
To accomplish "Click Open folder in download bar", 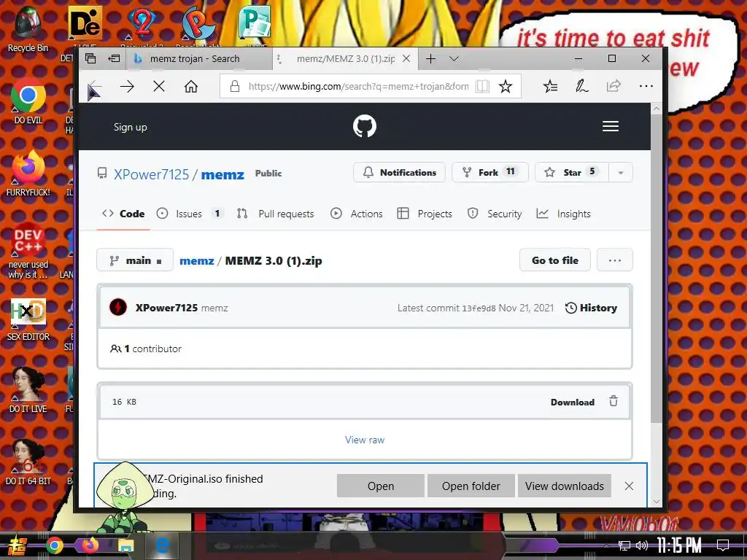I will click(x=471, y=486).
